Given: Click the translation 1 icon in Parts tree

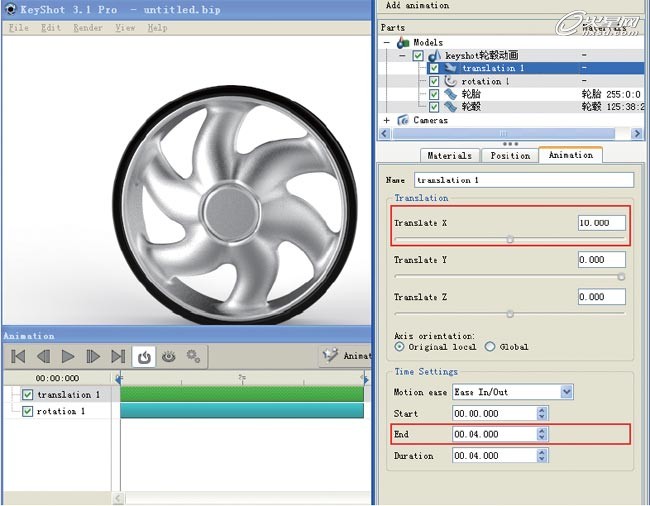Looking at the screenshot, I should pyautogui.click(x=450, y=68).
